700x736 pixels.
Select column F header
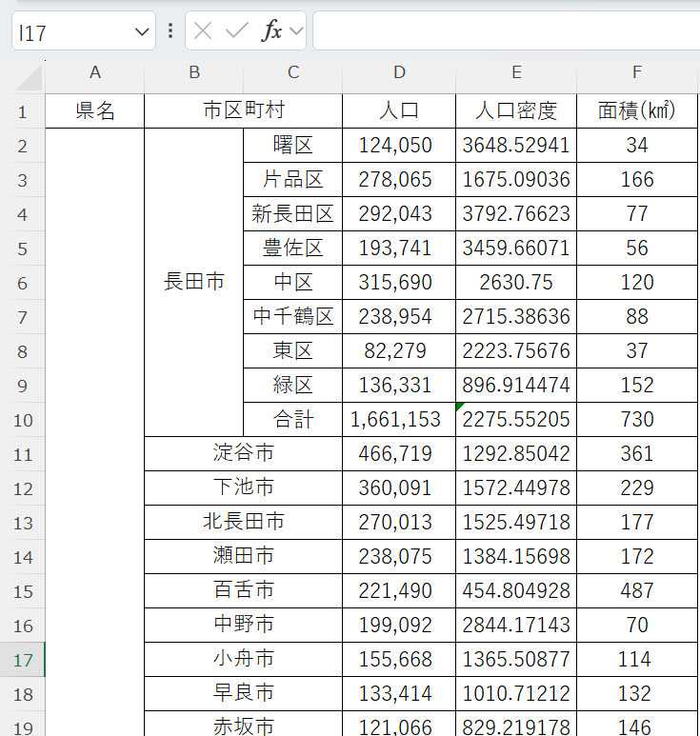point(637,72)
